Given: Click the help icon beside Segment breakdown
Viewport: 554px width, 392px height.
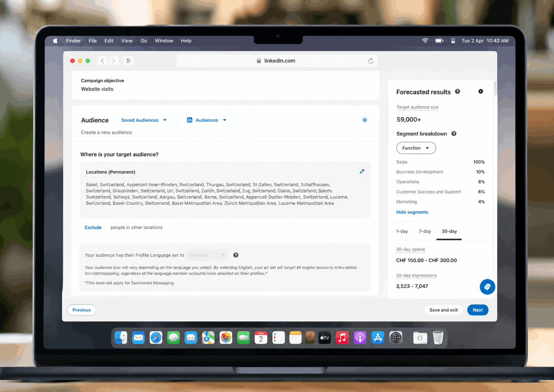Looking at the screenshot, I should click(454, 134).
